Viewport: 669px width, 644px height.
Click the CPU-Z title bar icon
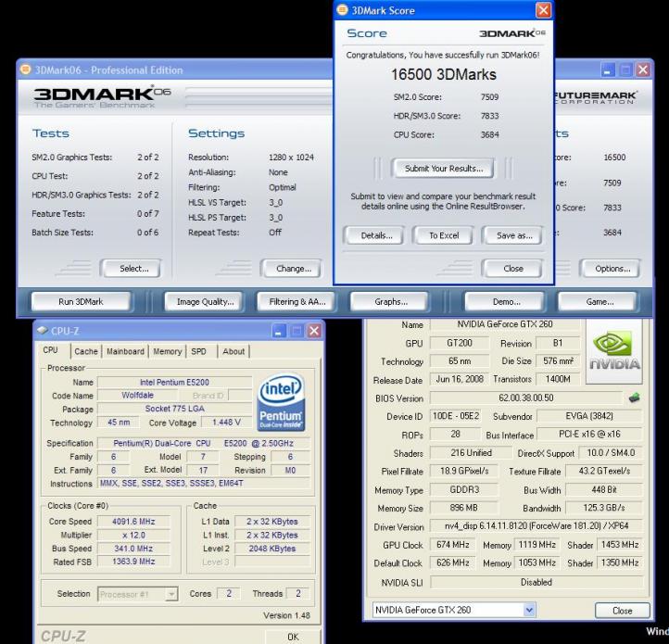(42, 330)
